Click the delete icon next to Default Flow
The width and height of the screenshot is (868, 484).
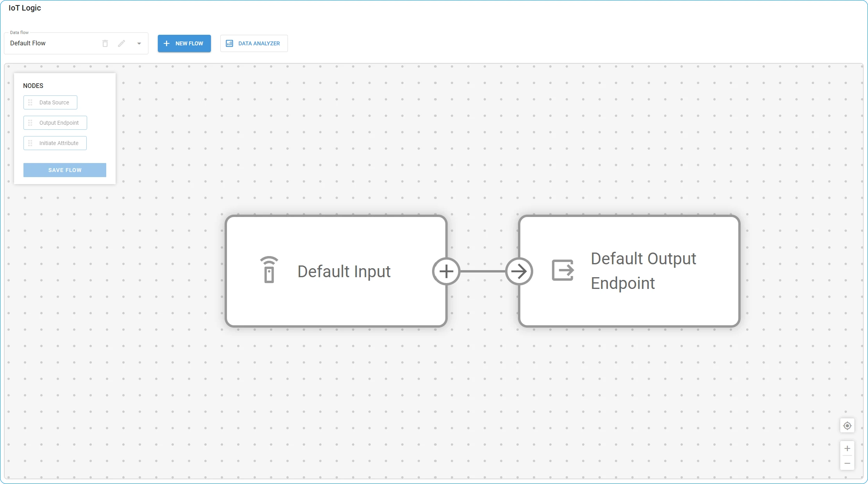tap(105, 43)
